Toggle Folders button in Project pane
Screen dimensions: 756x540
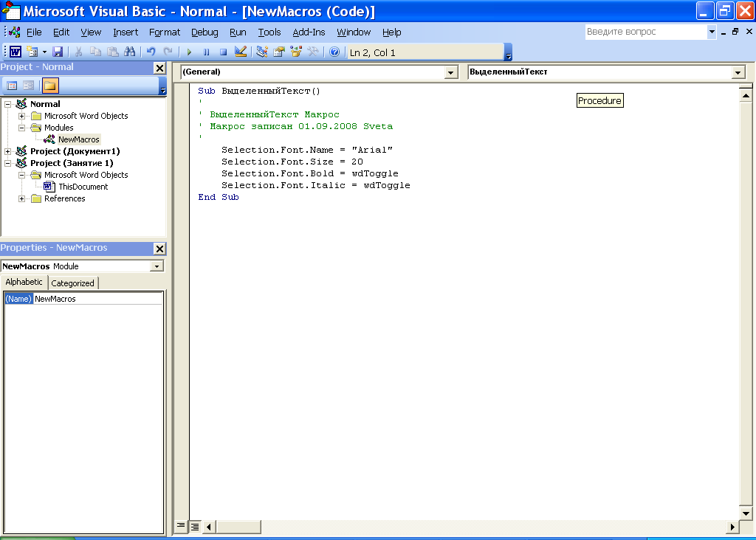pos(49,86)
